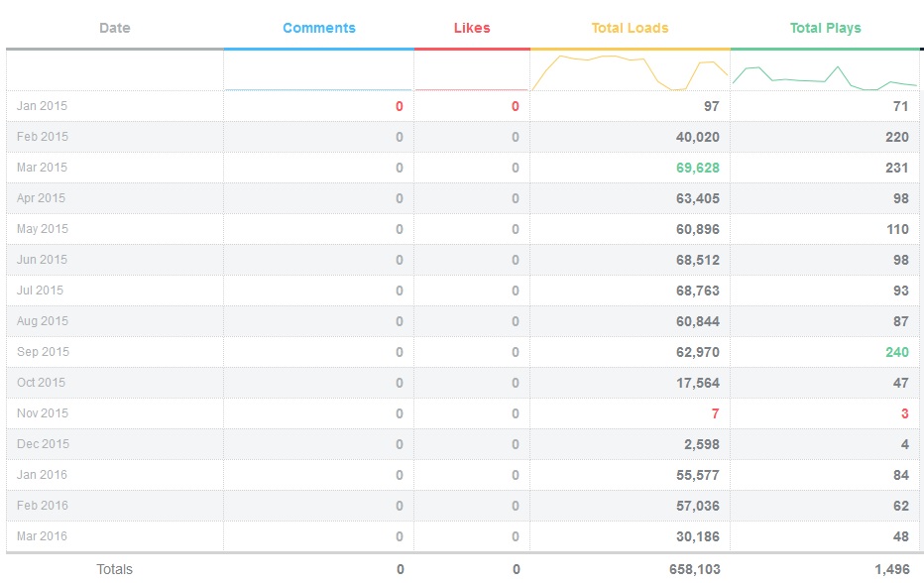
Task: Select the Feb 2015 loads value 40,020
Action: 698,137
